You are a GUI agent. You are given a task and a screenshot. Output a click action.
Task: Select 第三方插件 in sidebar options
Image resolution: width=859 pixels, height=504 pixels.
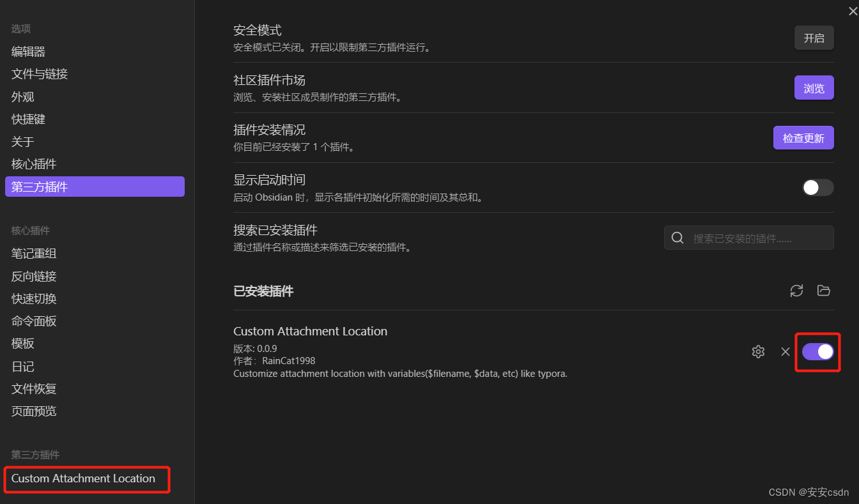click(95, 187)
